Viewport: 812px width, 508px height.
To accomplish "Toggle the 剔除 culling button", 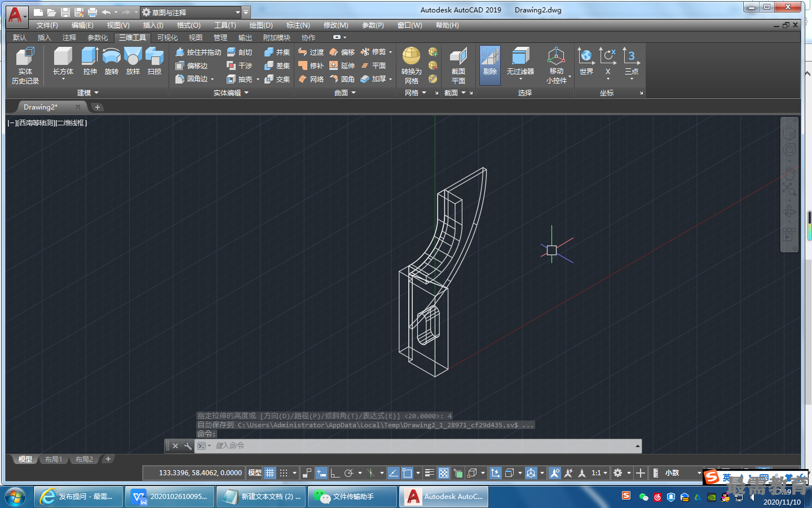I will [x=490, y=65].
